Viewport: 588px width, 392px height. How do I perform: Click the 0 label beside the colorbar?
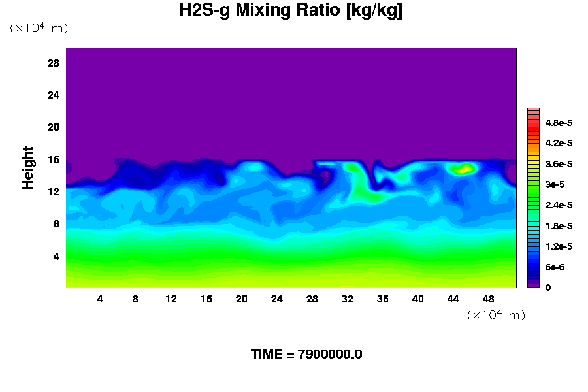(547, 287)
